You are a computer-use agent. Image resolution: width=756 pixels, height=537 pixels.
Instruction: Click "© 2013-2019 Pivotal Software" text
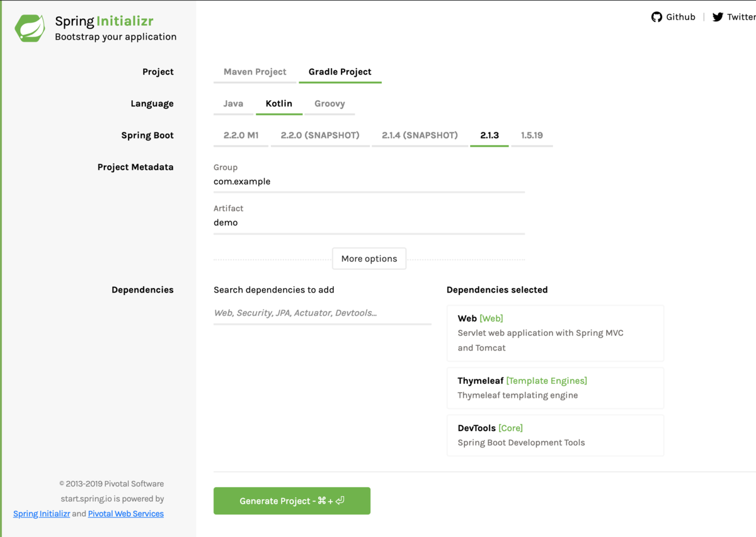point(112,484)
